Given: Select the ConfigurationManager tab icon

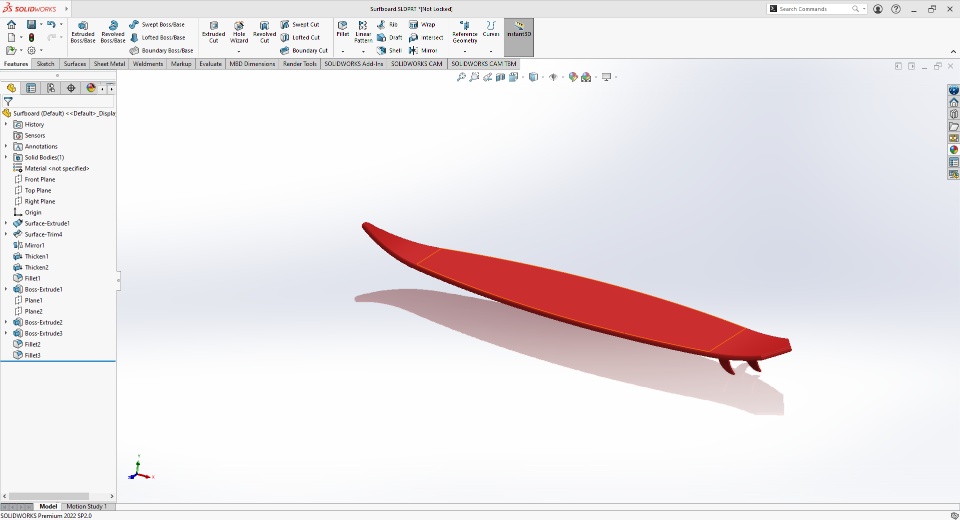Looking at the screenshot, I should pyautogui.click(x=51, y=88).
